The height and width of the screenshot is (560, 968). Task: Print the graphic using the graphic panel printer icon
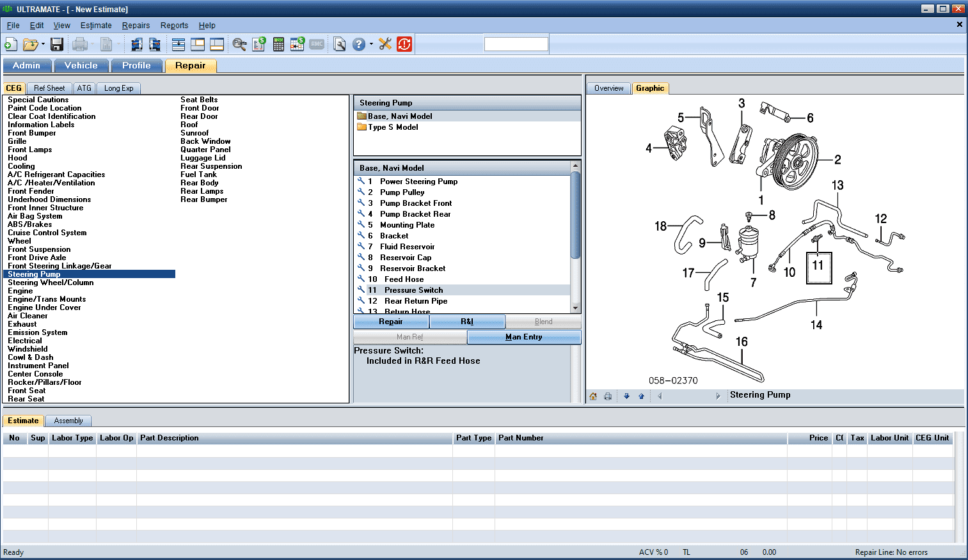click(607, 396)
